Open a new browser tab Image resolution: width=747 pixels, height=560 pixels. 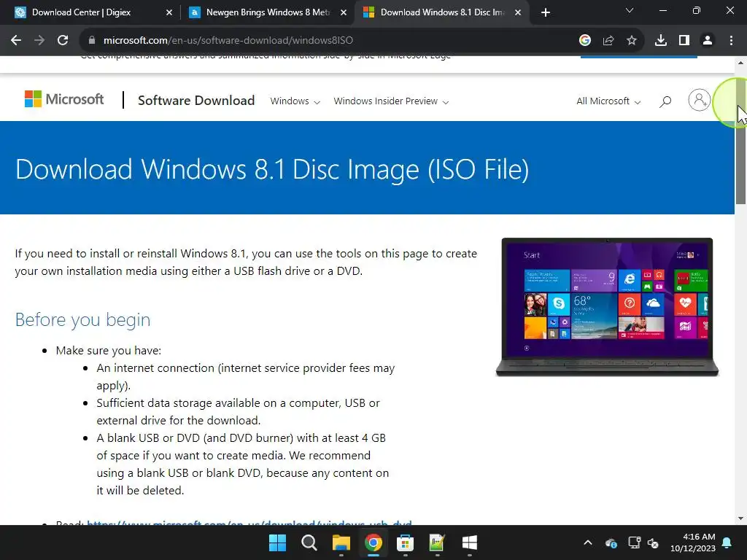tap(546, 12)
